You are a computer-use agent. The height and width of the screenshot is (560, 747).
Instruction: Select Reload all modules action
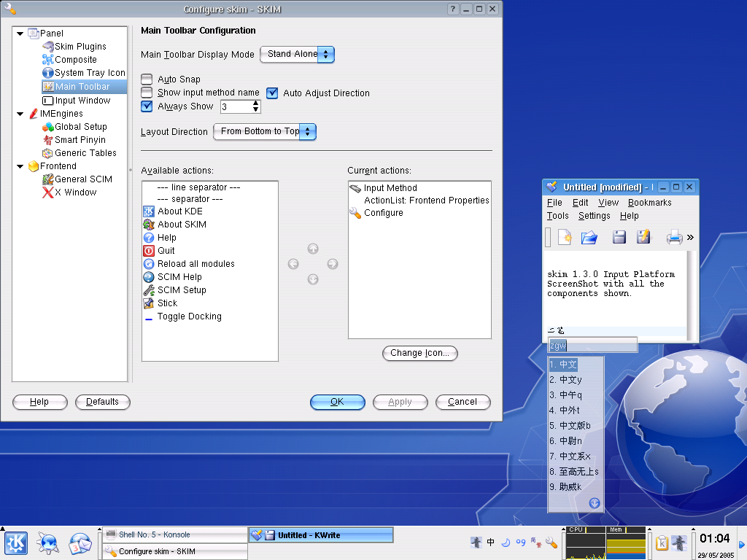(x=189, y=264)
